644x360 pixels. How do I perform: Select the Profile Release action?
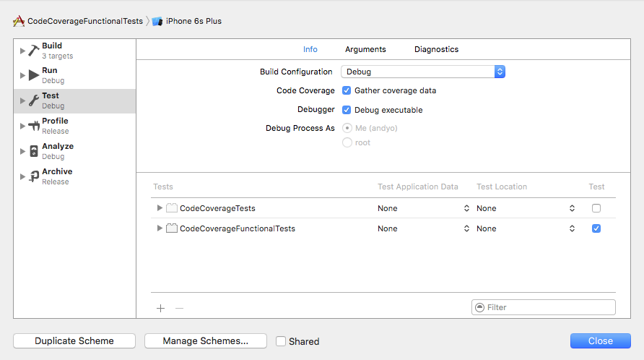(x=75, y=126)
